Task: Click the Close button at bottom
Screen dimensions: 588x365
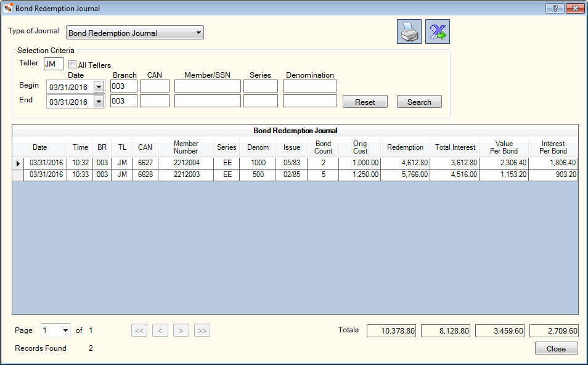Action: tap(556, 348)
